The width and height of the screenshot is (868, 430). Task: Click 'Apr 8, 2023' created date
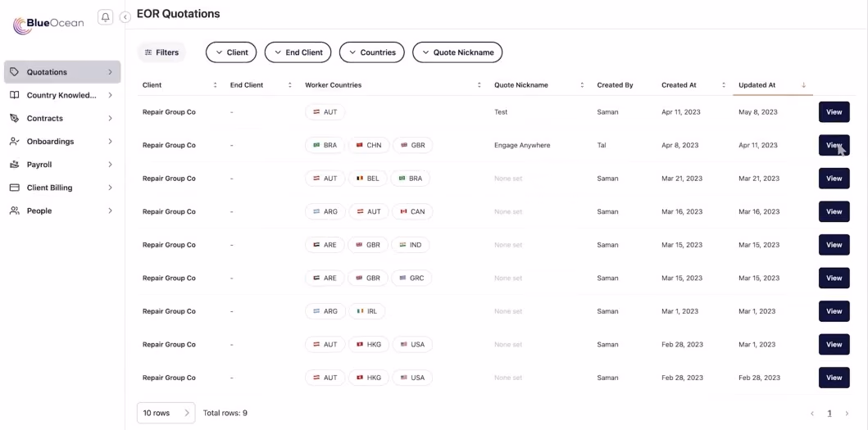679,145
